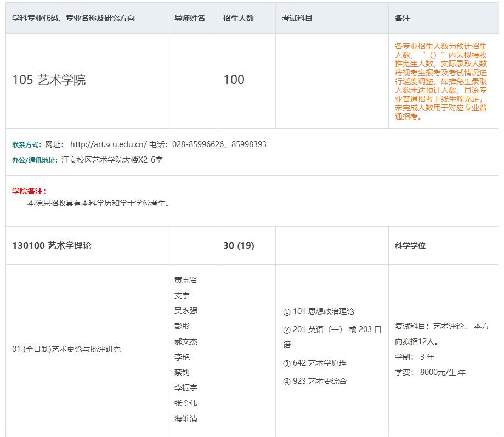Select advisor 郝文杰 in the list
This screenshot has width=504, height=437.
click(x=186, y=341)
